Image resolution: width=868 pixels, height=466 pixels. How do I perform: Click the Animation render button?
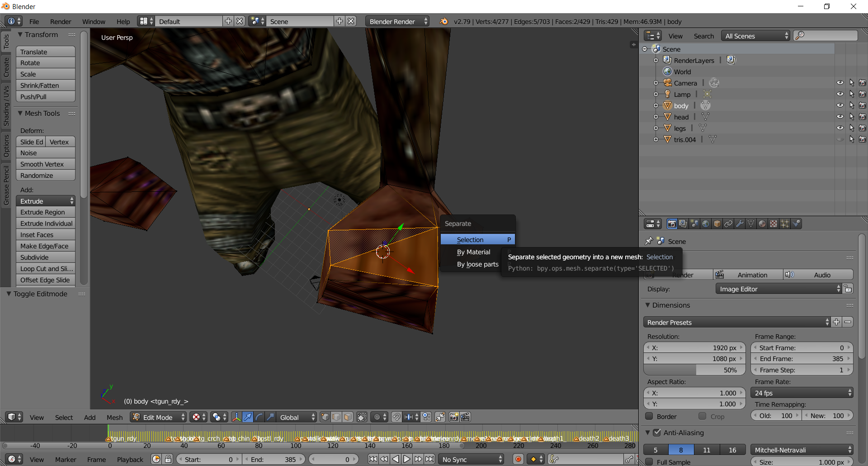coord(748,275)
